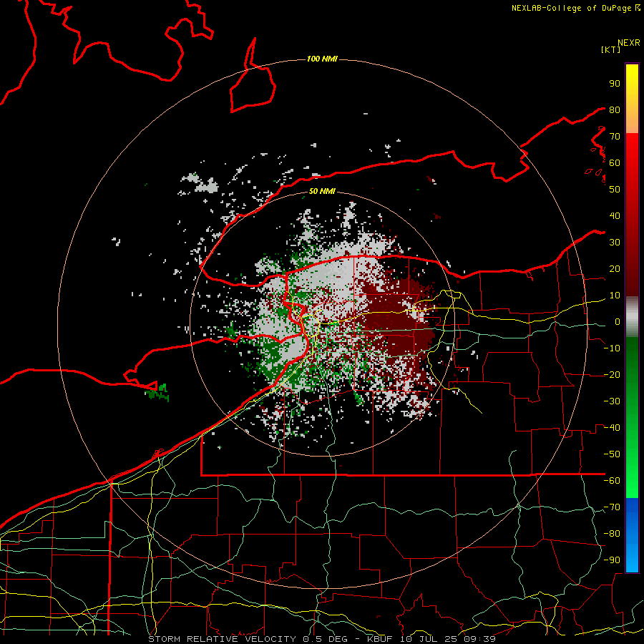Screen dimensions: 644x644
Task: Click the NEXLAB-College of DuPage header text
Action: click(576, 8)
